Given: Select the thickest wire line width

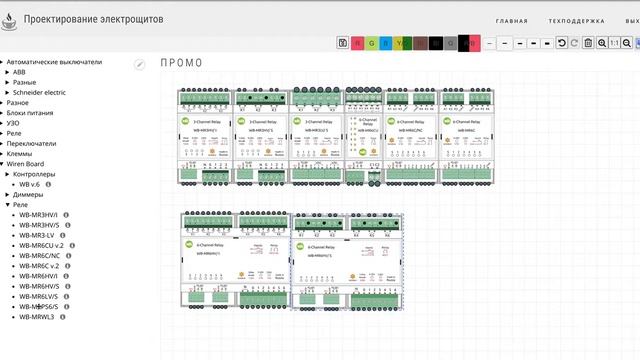Looking at the screenshot, I should [x=547, y=43].
